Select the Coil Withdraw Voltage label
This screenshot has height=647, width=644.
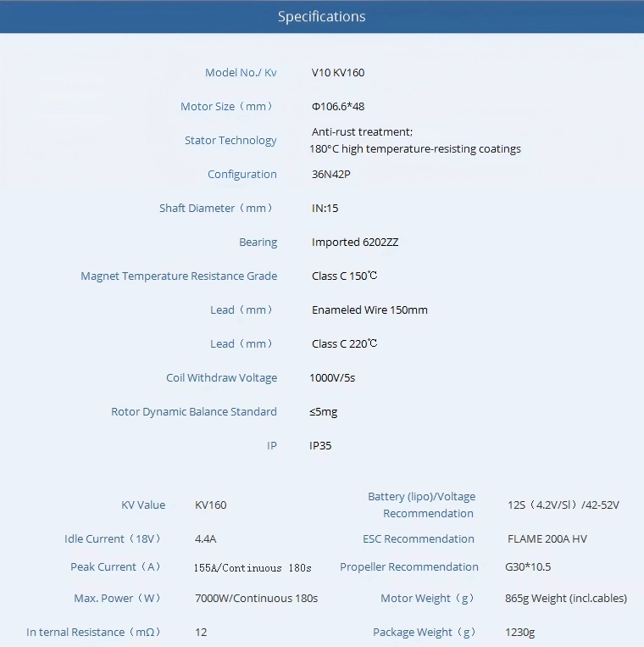(221, 378)
